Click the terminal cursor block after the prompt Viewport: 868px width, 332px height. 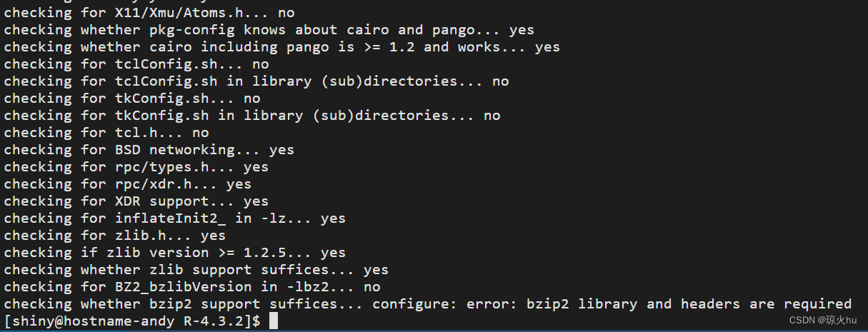(274, 321)
